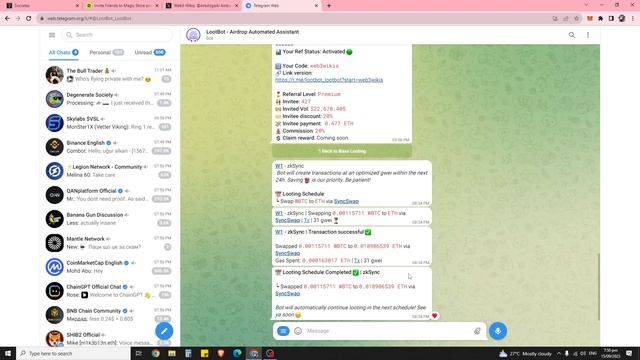Go back in the browser
The width and height of the screenshot is (640, 360).
7,18
